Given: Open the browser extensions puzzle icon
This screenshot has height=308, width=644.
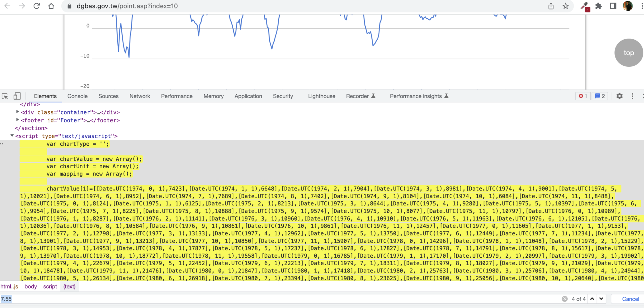Looking at the screenshot, I should point(598,6).
